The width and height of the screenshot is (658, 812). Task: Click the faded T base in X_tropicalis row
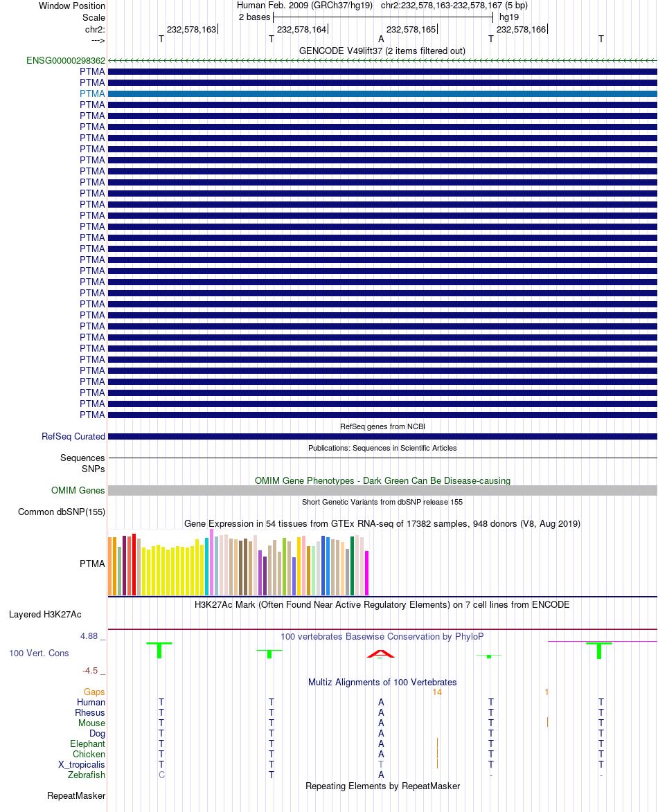(382, 764)
